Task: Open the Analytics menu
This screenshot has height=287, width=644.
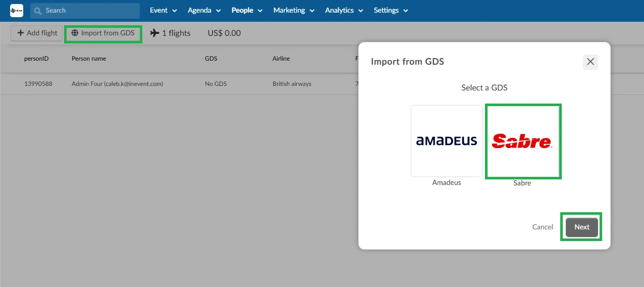Action: pyautogui.click(x=345, y=10)
